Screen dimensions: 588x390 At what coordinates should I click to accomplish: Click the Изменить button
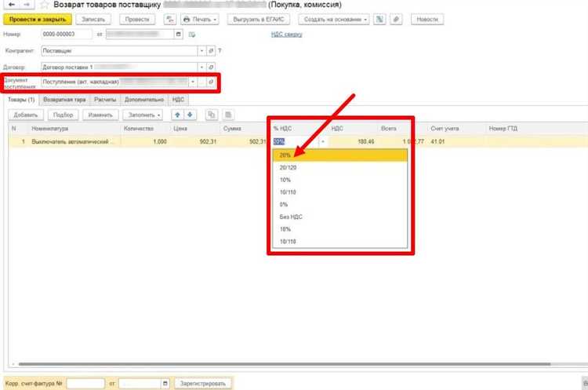pyautogui.click(x=100, y=115)
